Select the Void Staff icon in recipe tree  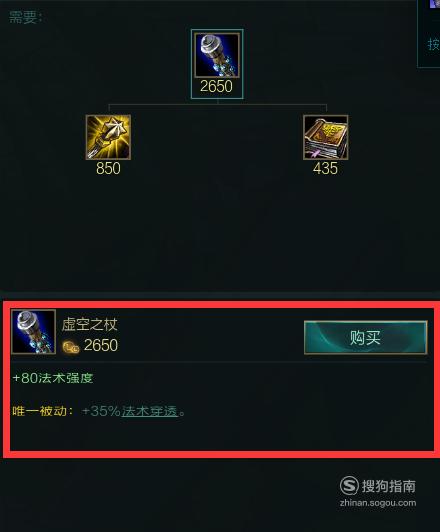click(x=217, y=55)
